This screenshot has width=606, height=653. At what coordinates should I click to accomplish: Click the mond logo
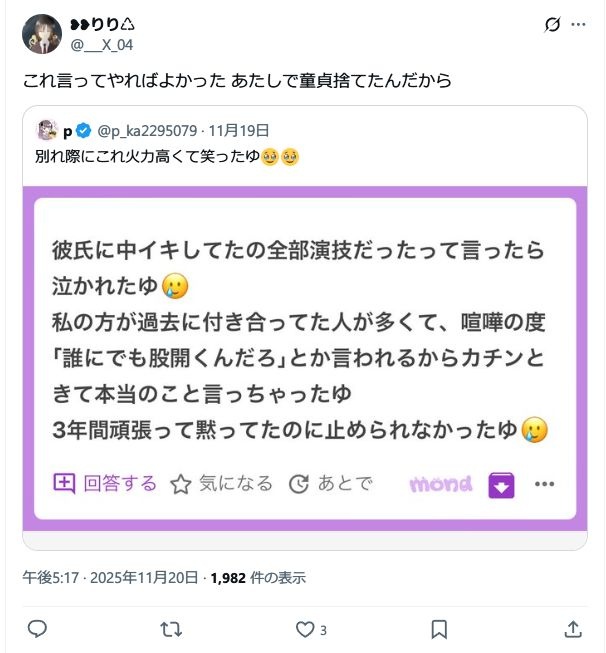tap(440, 484)
